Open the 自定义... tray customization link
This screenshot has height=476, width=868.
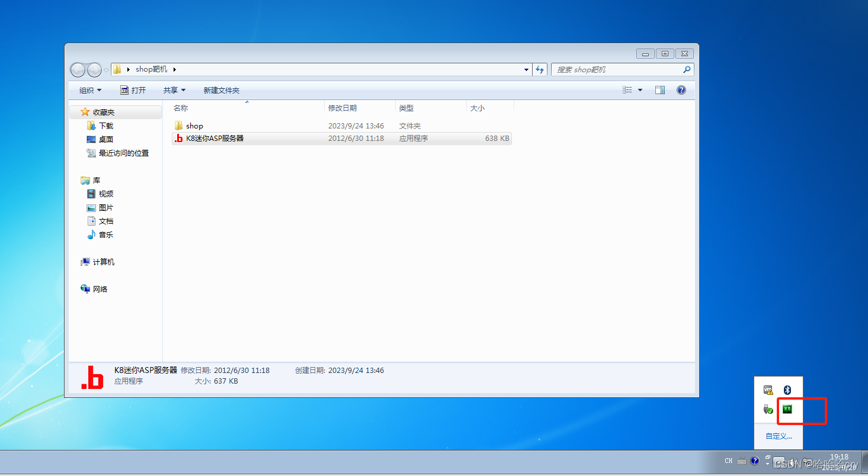[x=779, y=436]
